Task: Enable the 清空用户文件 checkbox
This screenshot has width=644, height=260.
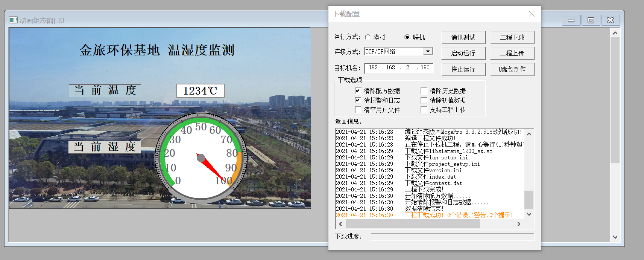Action: (358, 110)
